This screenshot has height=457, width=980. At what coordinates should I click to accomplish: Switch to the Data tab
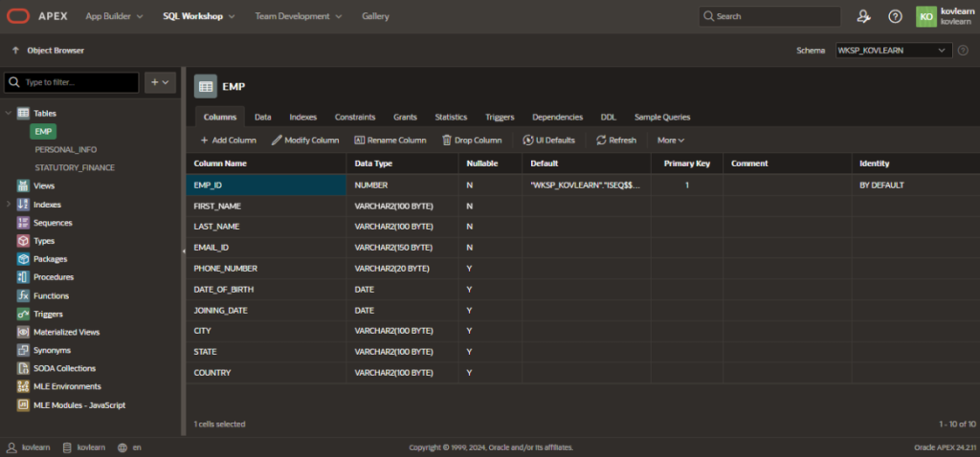pos(262,117)
